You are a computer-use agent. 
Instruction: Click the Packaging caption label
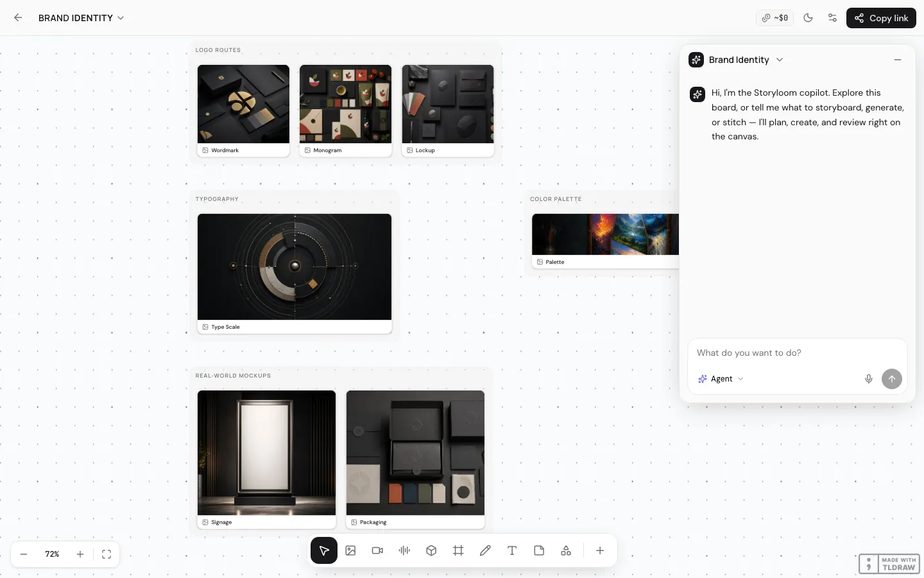coord(373,522)
